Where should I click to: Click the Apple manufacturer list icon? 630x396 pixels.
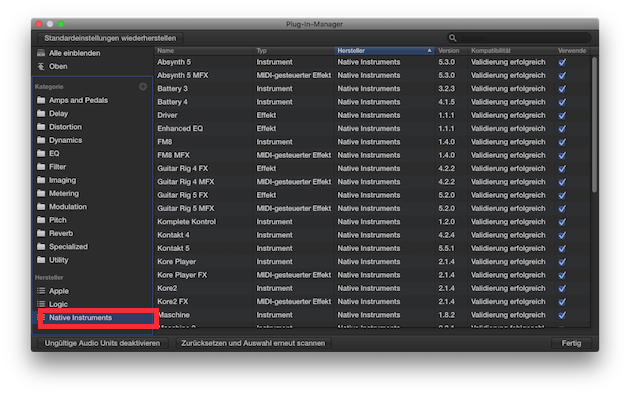[41, 291]
